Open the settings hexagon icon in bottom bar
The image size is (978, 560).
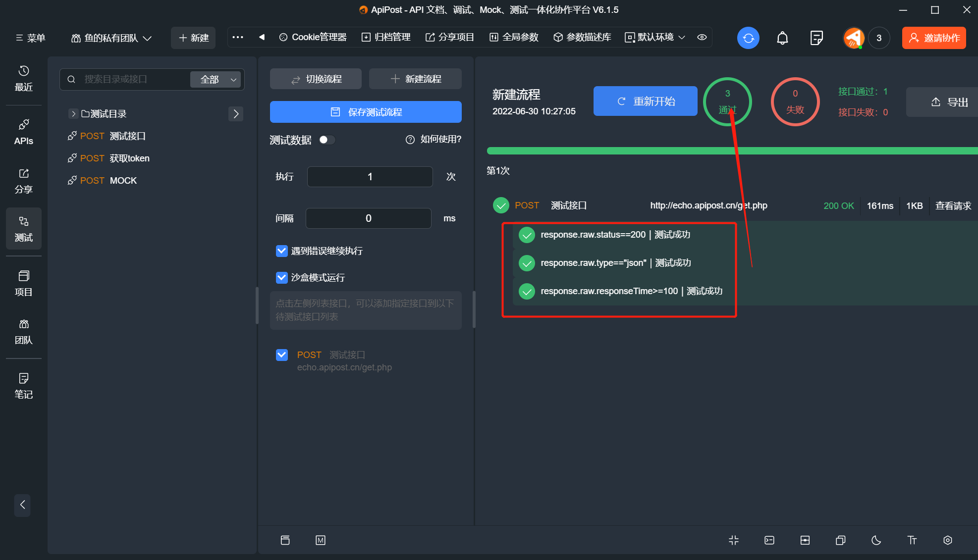[948, 540]
